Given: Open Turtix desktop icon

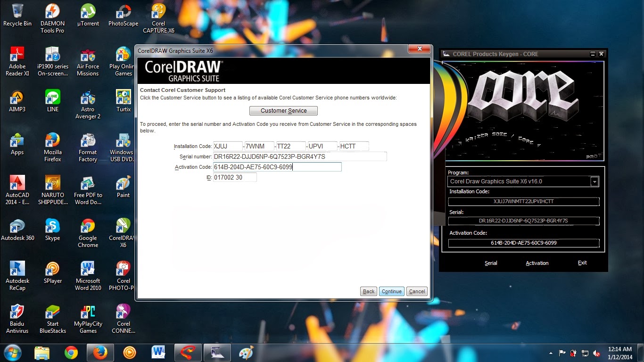Looking at the screenshot, I should pyautogui.click(x=124, y=101).
